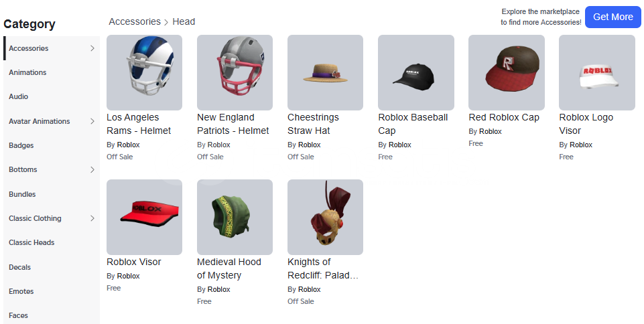The height and width of the screenshot is (324, 644).
Task: Open the Knights of Redcliff Paladin image
Action: [325, 217]
